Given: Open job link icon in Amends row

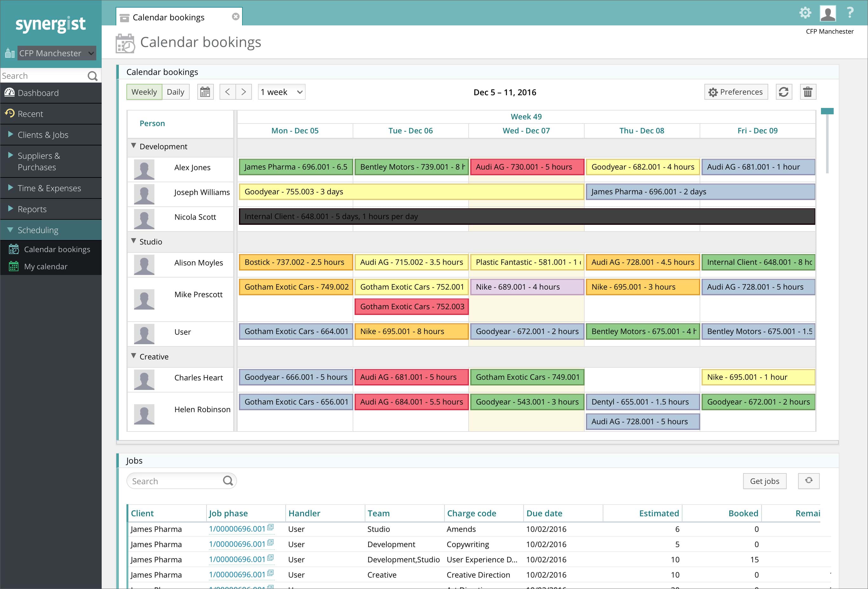Looking at the screenshot, I should [x=270, y=527].
